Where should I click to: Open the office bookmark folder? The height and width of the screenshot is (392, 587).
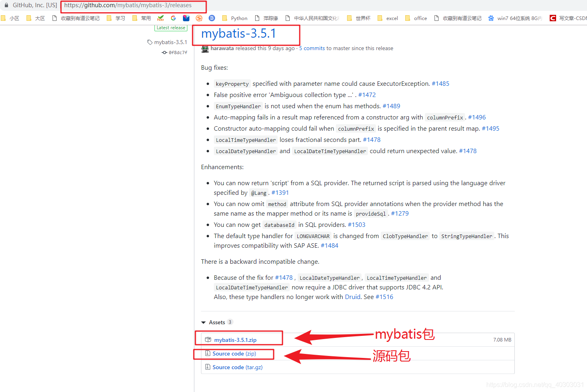click(416, 18)
